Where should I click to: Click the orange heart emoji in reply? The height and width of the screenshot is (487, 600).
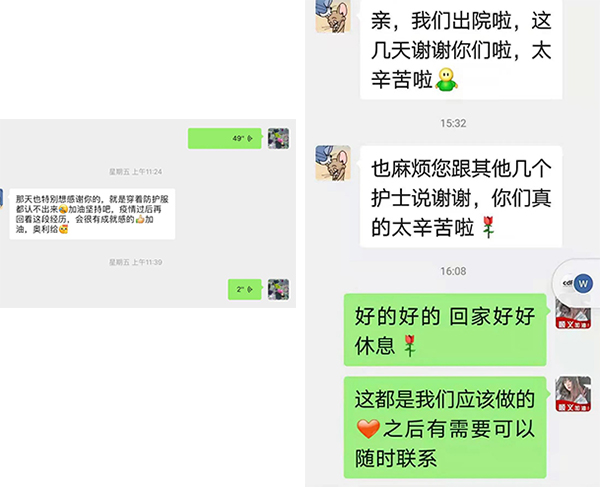(368, 428)
